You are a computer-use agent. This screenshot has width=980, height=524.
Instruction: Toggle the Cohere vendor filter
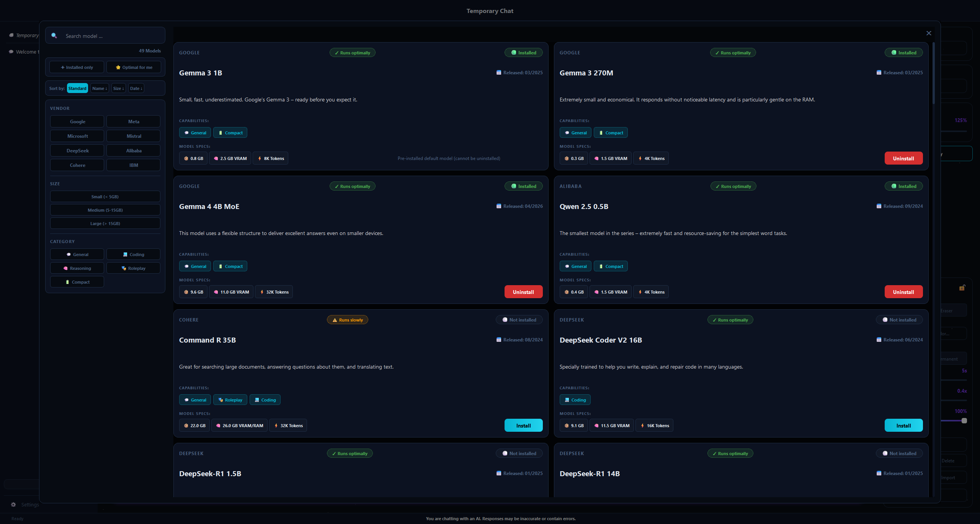77,165
